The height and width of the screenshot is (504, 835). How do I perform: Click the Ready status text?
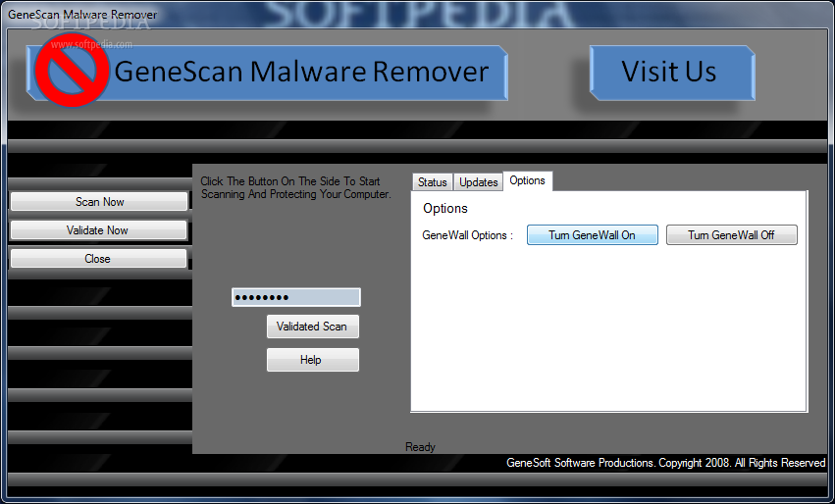coord(420,447)
